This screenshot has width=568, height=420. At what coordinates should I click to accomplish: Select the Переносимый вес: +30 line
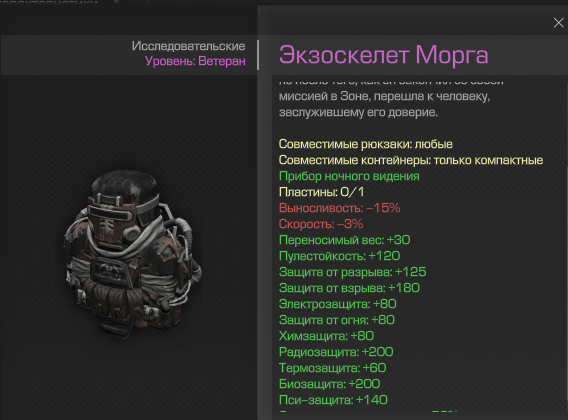coord(344,240)
